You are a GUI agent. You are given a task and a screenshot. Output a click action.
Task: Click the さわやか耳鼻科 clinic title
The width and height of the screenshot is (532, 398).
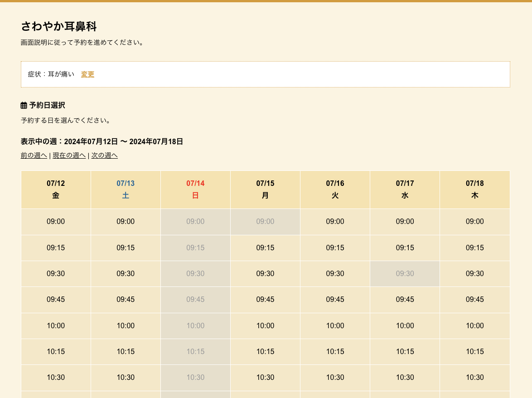tap(59, 26)
